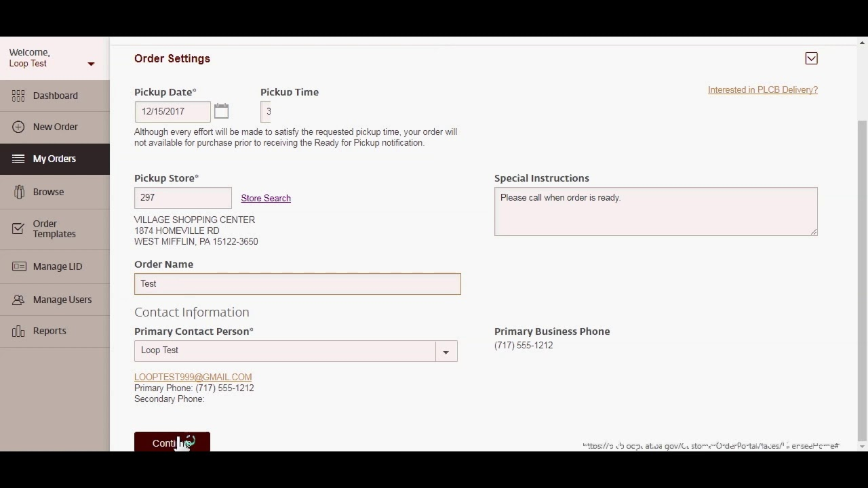Select My Orders in the navigation menu
Viewport: 868px width, 488px height.
[54, 158]
